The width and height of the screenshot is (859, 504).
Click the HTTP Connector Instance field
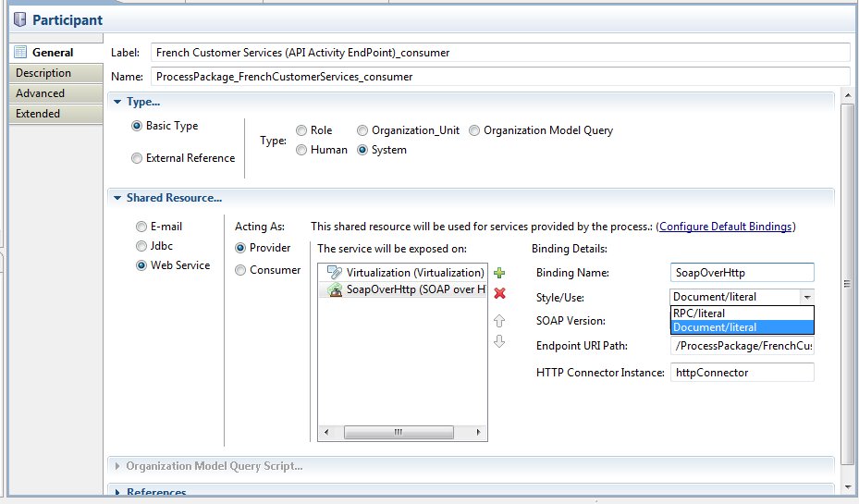pos(742,373)
